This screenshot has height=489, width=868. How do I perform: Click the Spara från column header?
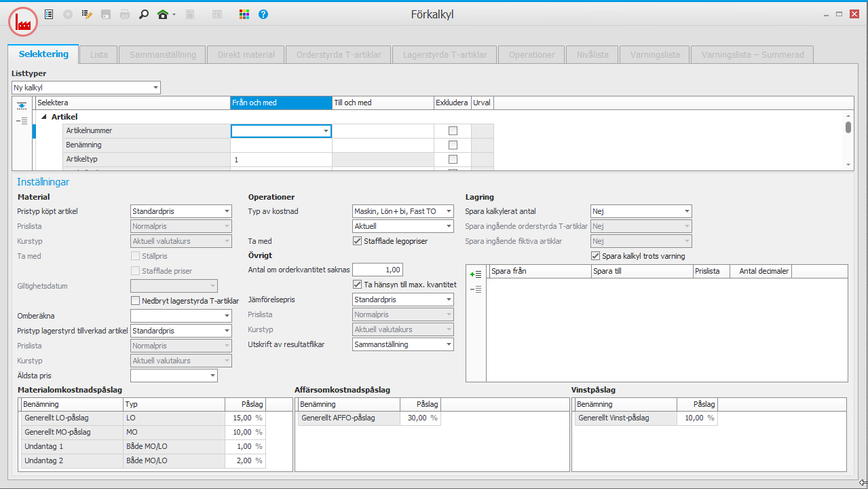(x=540, y=271)
